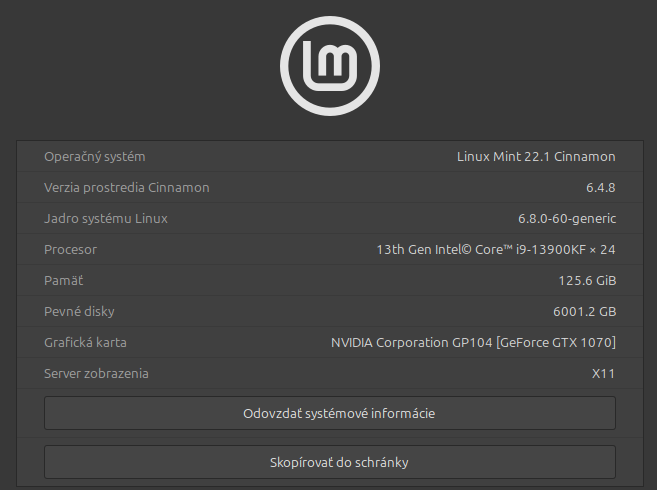Select the Procesor row label
Screen dimensions: 657x490
70,250
